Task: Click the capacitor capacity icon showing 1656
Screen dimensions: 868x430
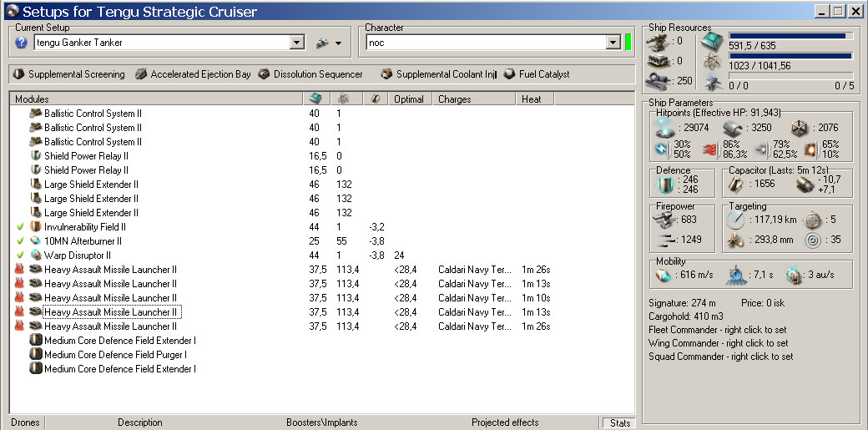Action: (735, 185)
